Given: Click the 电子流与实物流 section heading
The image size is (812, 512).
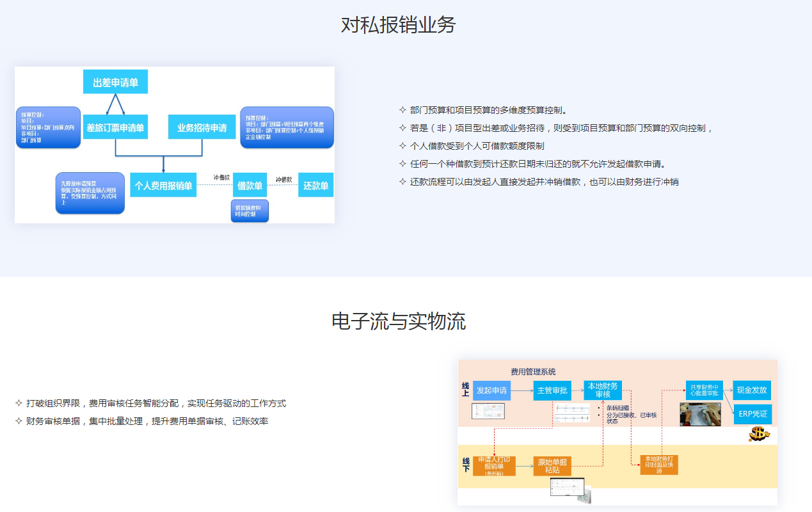Looking at the screenshot, I should pos(398,321).
